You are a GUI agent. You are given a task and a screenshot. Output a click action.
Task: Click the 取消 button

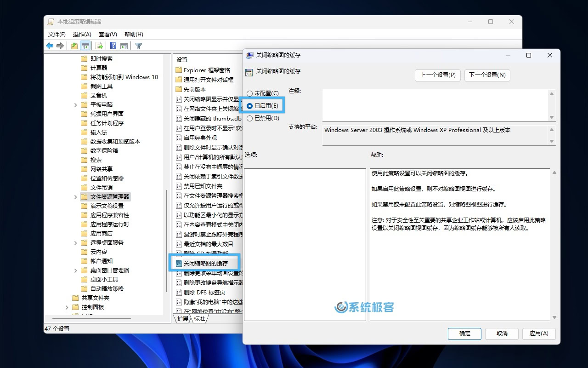tap(502, 333)
